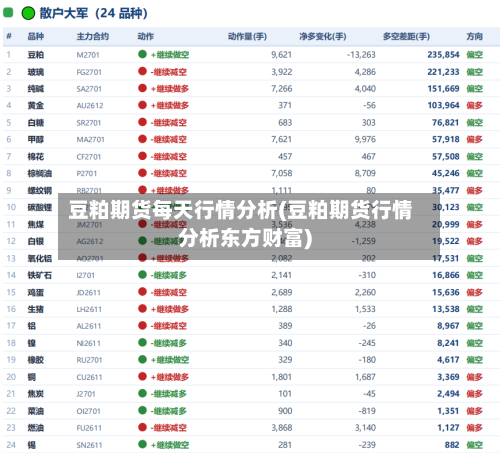The width and height of the screenshot is (500, 453).
Task: Click contract code CU2611
Action: (89, 377)
